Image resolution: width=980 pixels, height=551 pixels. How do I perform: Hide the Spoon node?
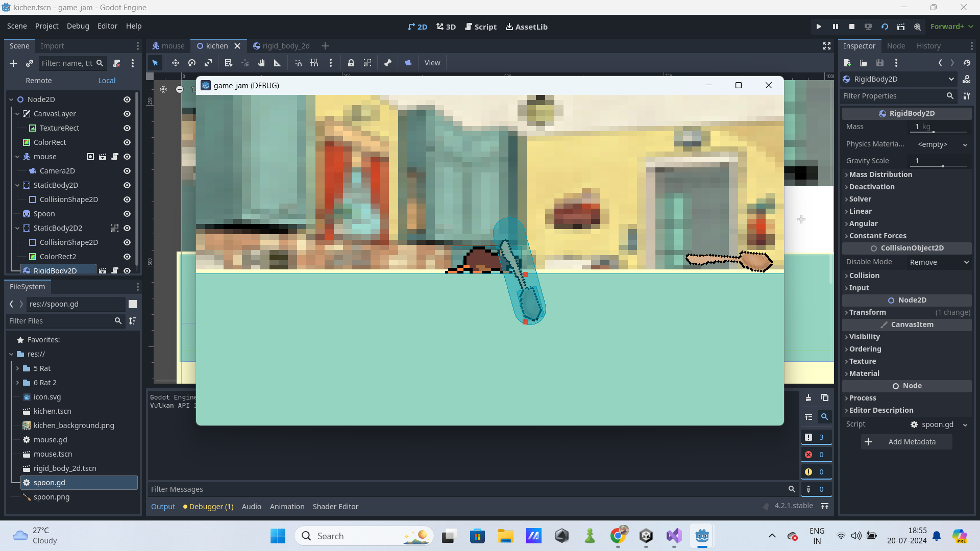(x=127, y=214)
